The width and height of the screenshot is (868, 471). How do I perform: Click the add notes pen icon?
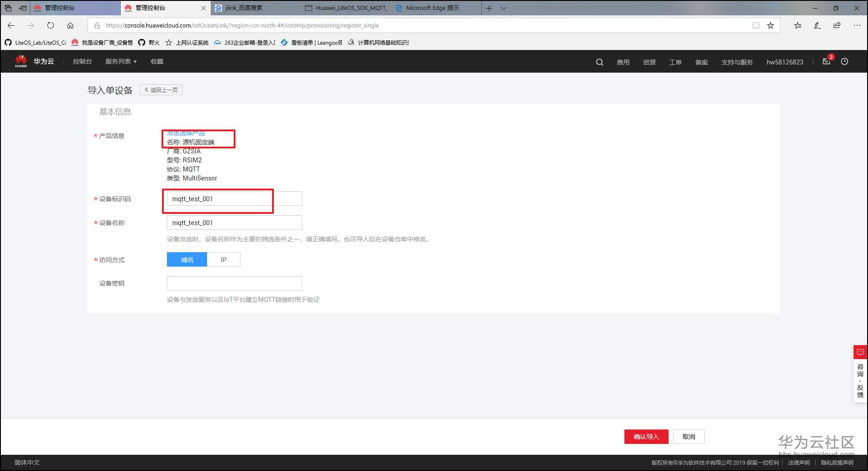[817, 25]
